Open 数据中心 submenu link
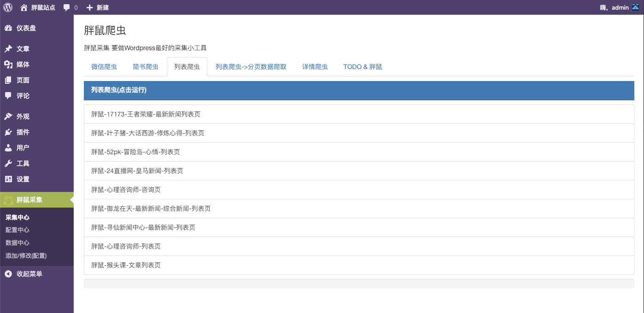 click(18, 243)
